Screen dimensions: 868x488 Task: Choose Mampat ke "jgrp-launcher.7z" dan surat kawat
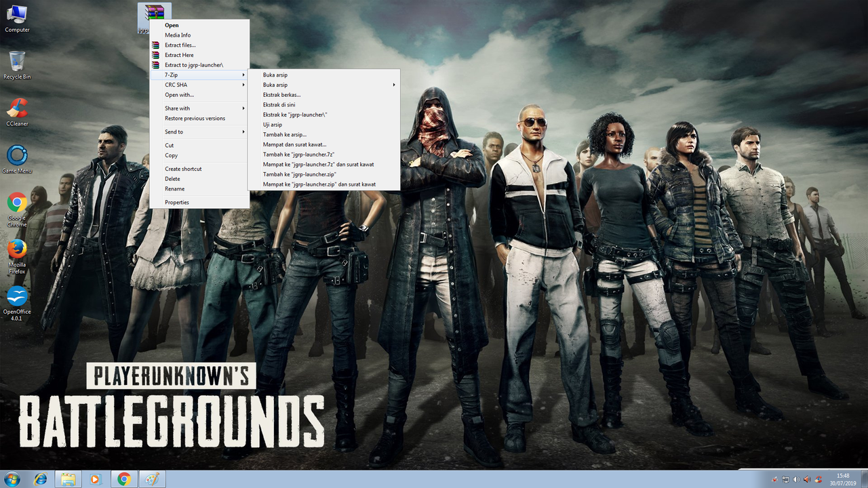click(324, 164)
